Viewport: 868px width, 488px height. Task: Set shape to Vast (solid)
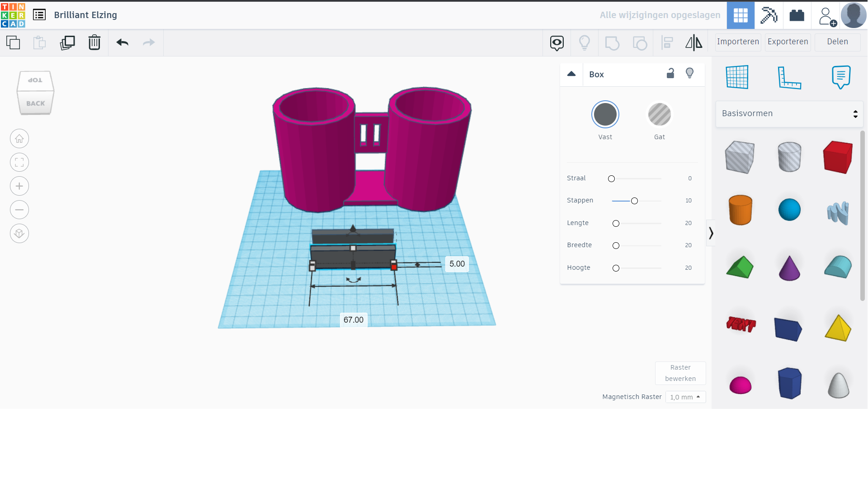pos(605,114)
